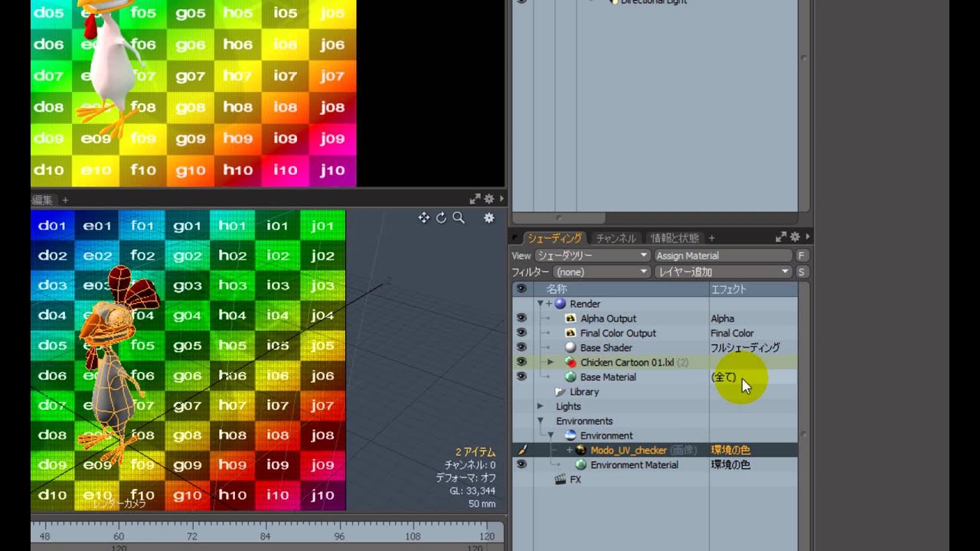Toggle visibility of Environment Material
980x551 pixels.
pyautogui.click(x=521, y=465)
